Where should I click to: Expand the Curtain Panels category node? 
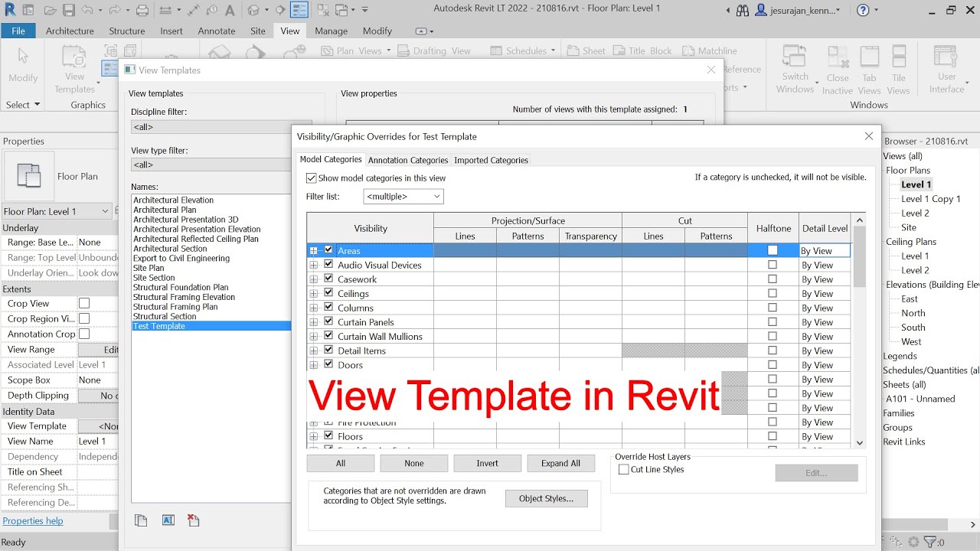[314, 322]
